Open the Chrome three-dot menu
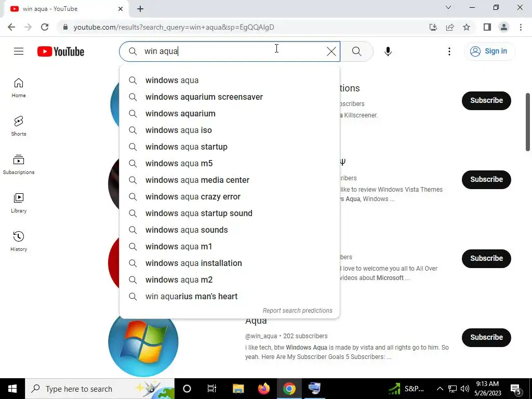Viewport: 532px width, 399px height. [521, 27]
